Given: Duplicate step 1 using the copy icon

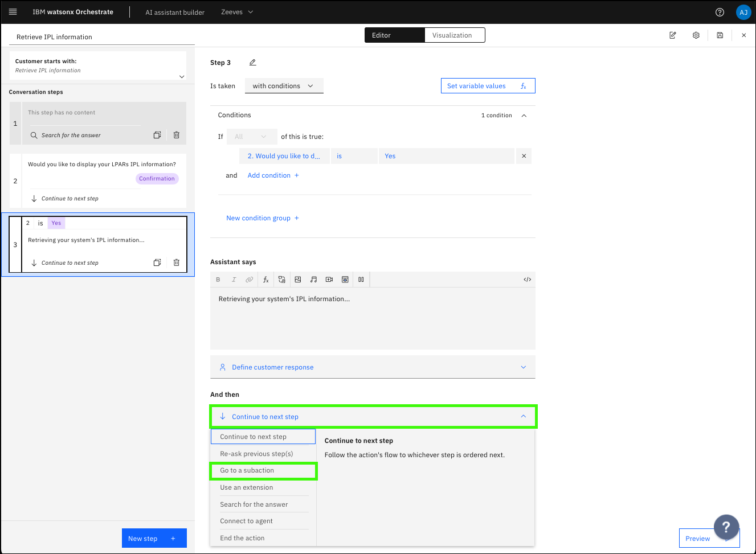Looking at the screenshot, I should pos(157,135).
